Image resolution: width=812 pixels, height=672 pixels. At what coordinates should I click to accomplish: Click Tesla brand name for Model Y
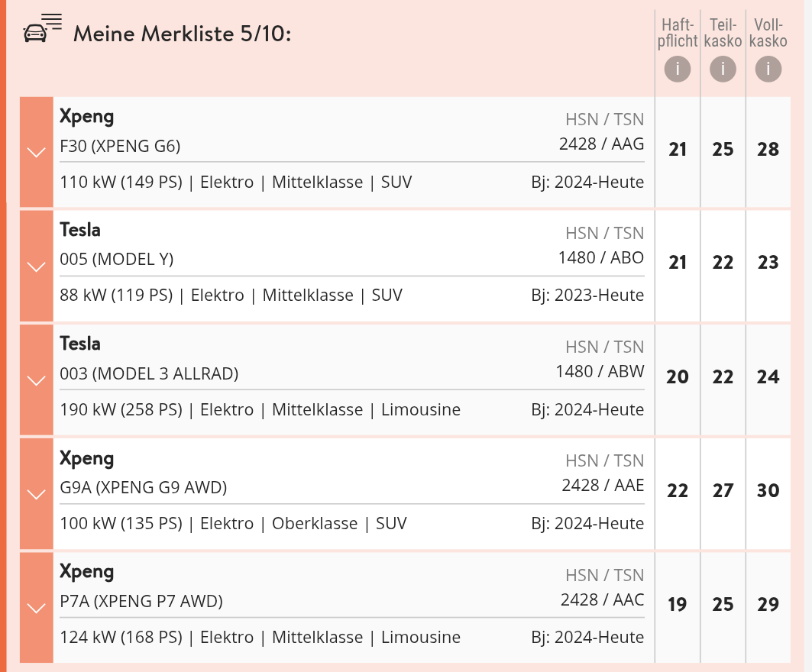click(x=80, y=230)
